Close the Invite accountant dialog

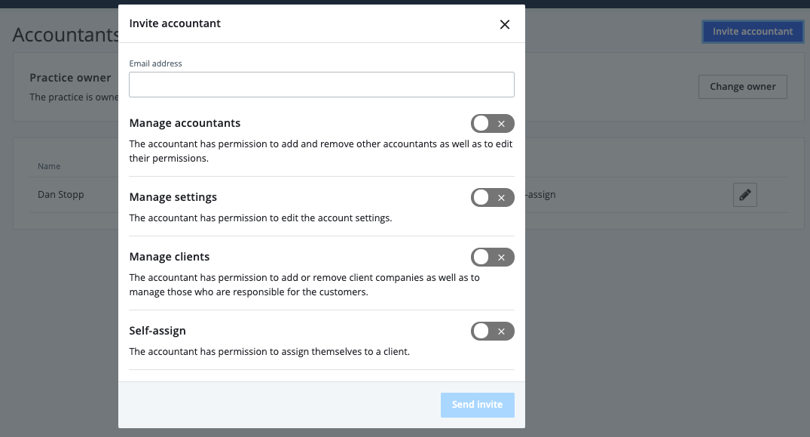[x=504, y=24]
